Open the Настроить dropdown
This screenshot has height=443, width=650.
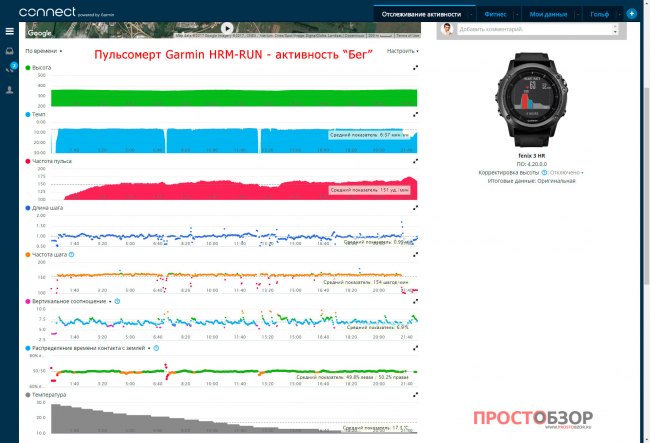(x=403, y=51)
